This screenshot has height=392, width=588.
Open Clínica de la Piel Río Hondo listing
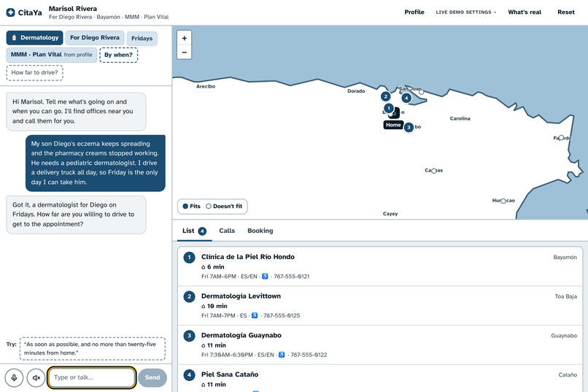click(x=380, y=266)
